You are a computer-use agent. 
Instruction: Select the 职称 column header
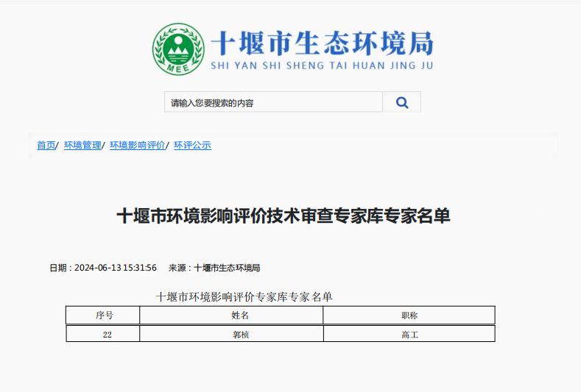409,316
